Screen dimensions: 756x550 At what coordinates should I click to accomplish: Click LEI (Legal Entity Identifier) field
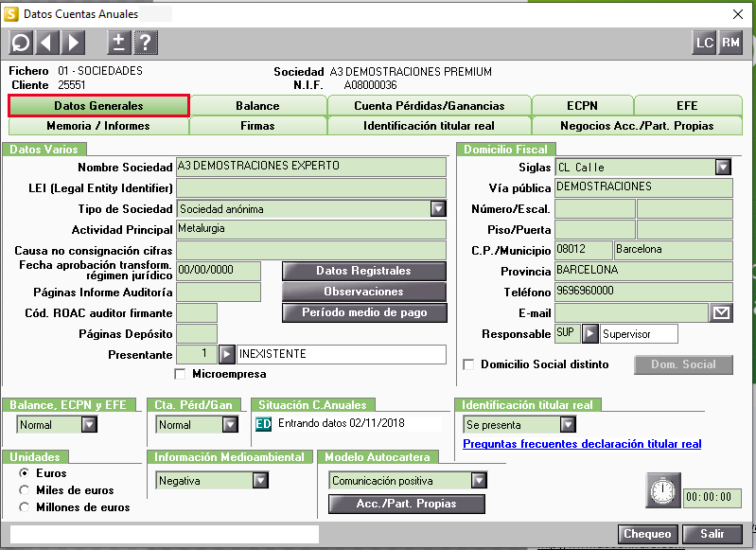pos(311,188)
